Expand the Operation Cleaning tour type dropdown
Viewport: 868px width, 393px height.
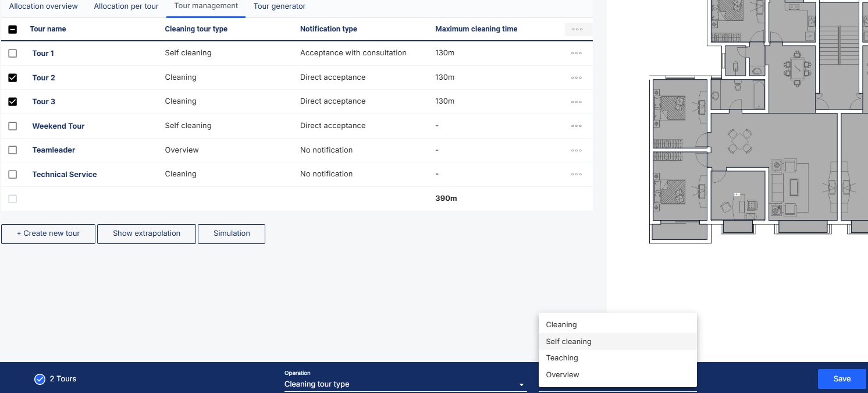tap(405, 384)
